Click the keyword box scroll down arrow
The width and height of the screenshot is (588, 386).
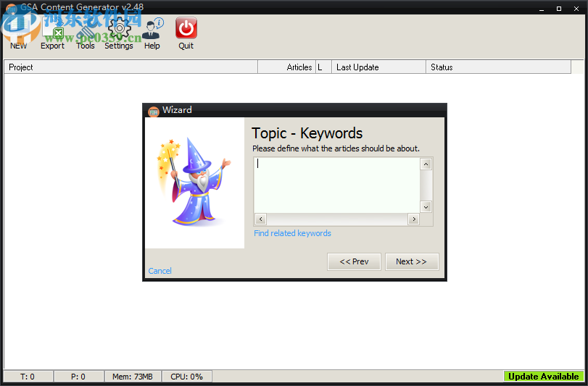(426, 206)
